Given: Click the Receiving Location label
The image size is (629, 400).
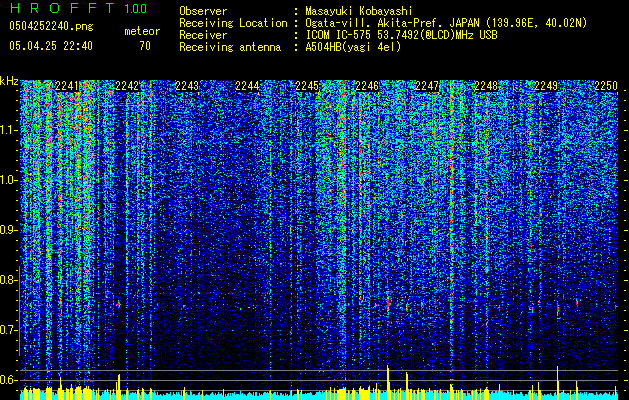Looking at the screenshot, I should pos(233,23).
